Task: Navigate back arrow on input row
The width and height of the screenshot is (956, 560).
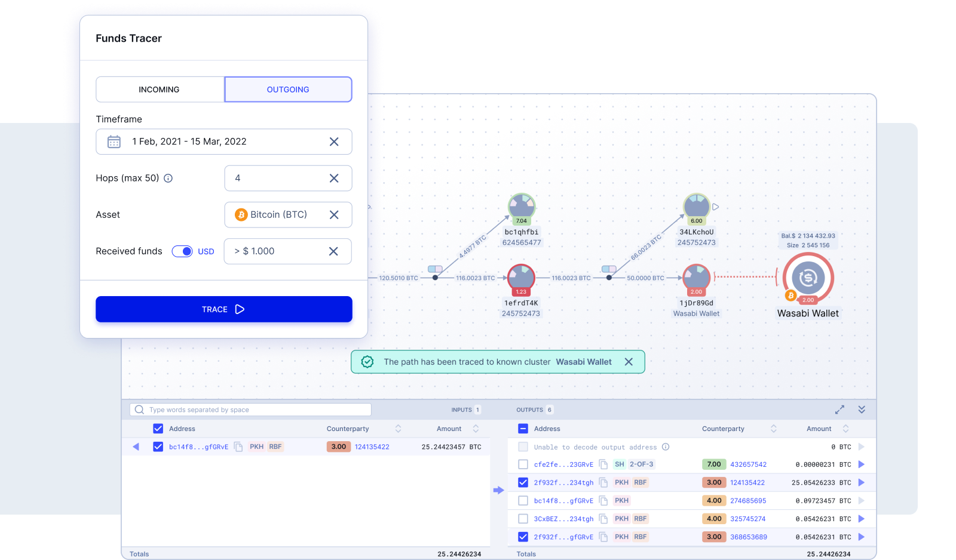Action: tap(136, 447)
